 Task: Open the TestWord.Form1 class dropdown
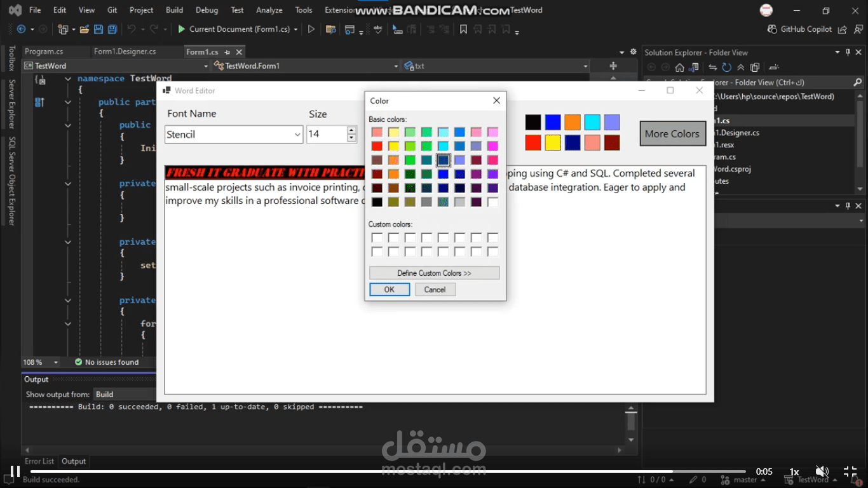click(396, 66)
